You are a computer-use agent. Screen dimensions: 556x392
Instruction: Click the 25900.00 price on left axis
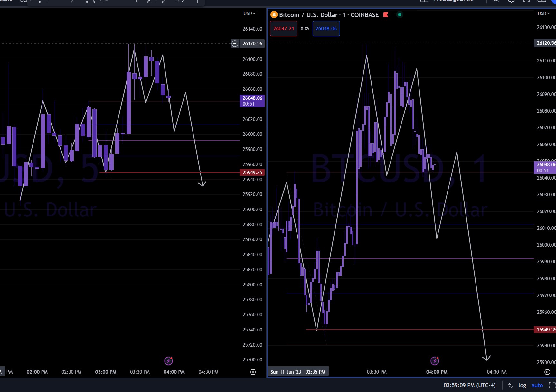click(252, 210)
